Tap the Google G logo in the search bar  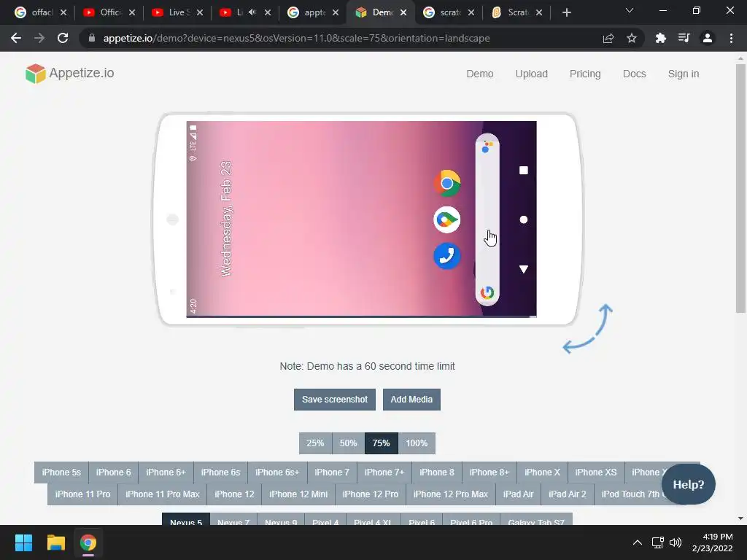pyautogui.click(x=487, y=292)
